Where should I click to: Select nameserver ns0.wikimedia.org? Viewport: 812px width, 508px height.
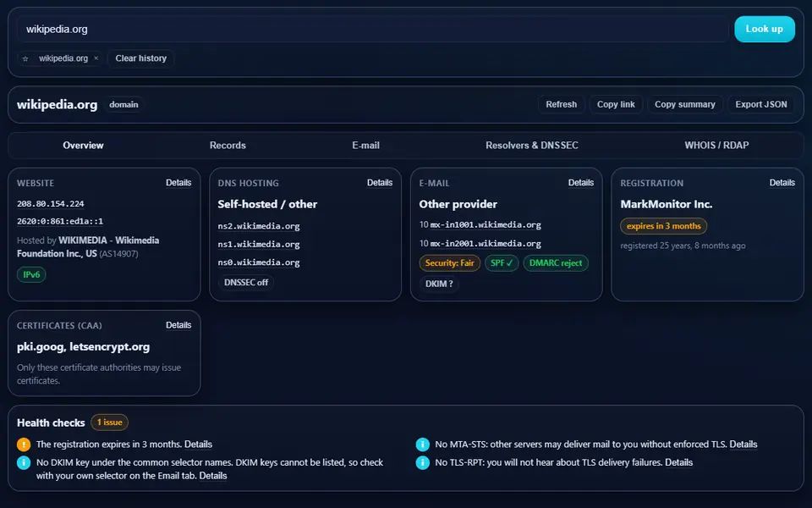[259, 262]
